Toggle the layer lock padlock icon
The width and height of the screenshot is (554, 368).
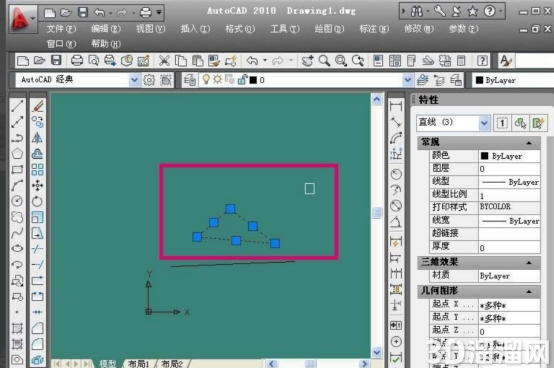point(242,79)
